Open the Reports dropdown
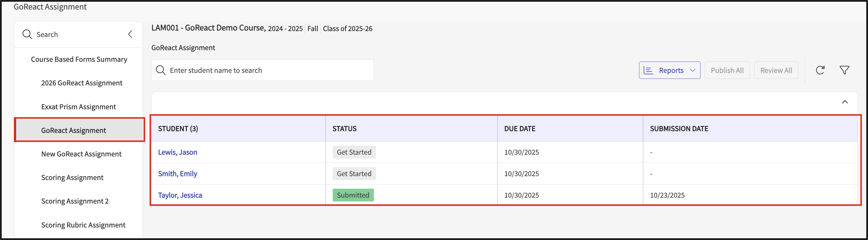 pyautogui.click(x=669, y=70)
